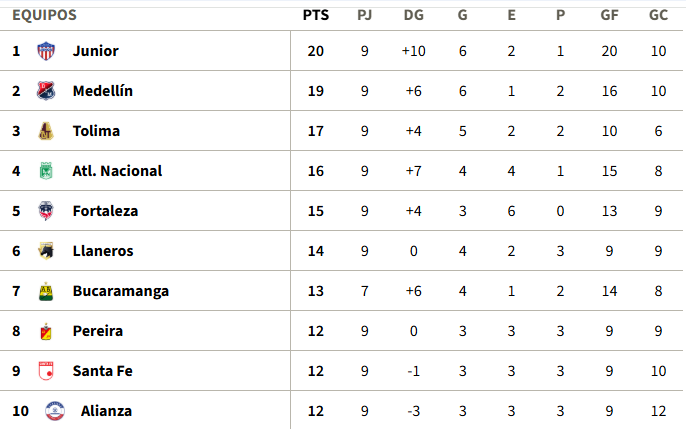Sort table by DG column header
686x429 pixels.
coord(413,15)
